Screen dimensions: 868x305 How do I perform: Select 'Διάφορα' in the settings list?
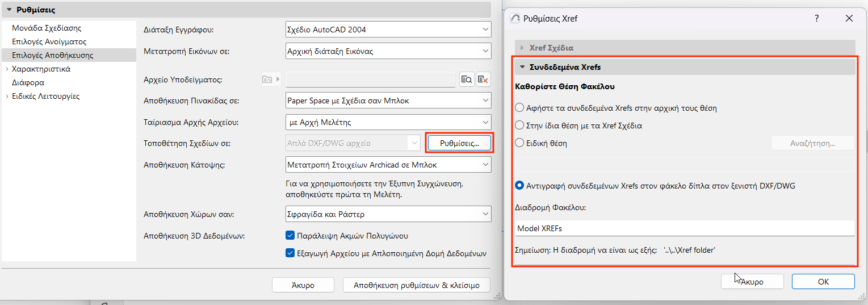pyautogui.click(x=28, y=82)
